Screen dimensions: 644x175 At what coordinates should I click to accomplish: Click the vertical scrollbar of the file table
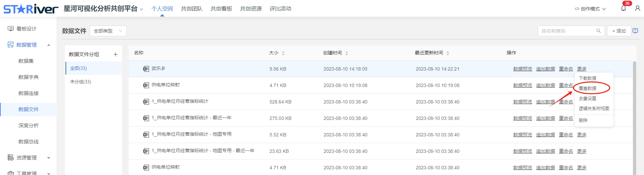(634, 118)
